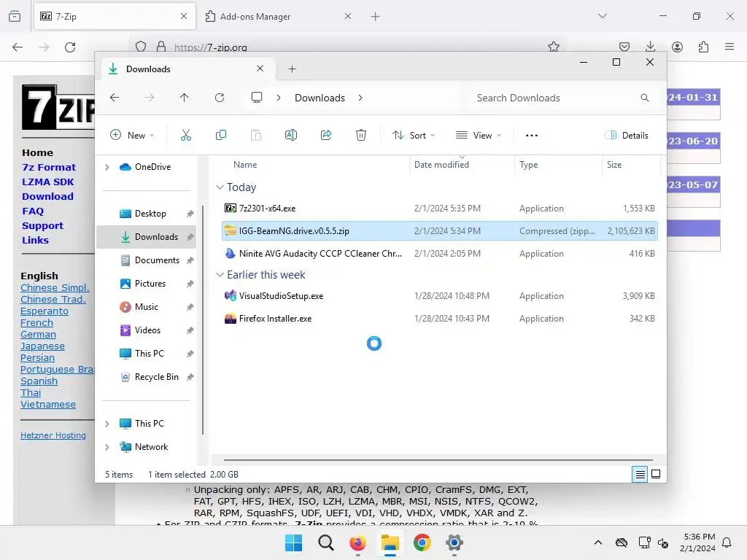The width and height of the screenshot is (747, 560).
Task: Open Pictures in navigation pane
Action: click(x=147, y=284)
